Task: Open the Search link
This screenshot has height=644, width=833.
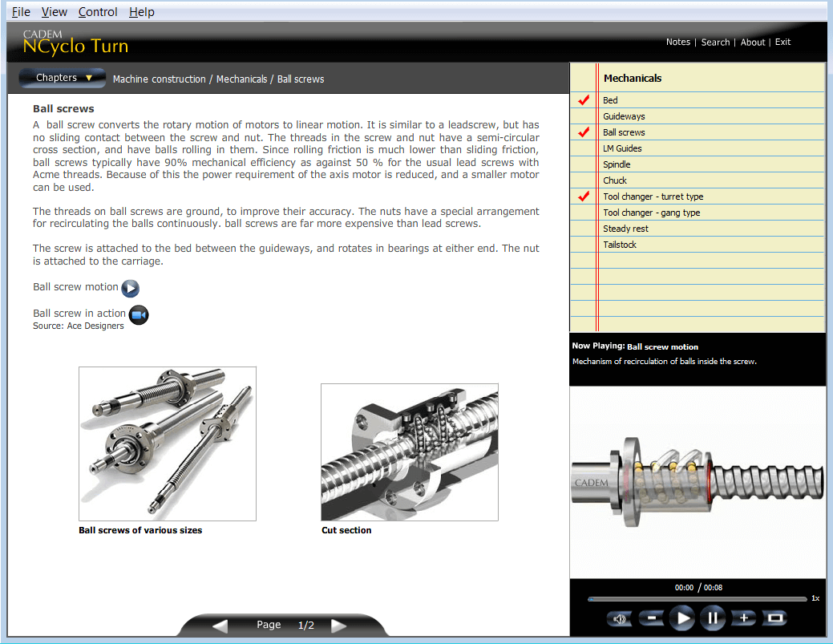Action: click(715, 42)
